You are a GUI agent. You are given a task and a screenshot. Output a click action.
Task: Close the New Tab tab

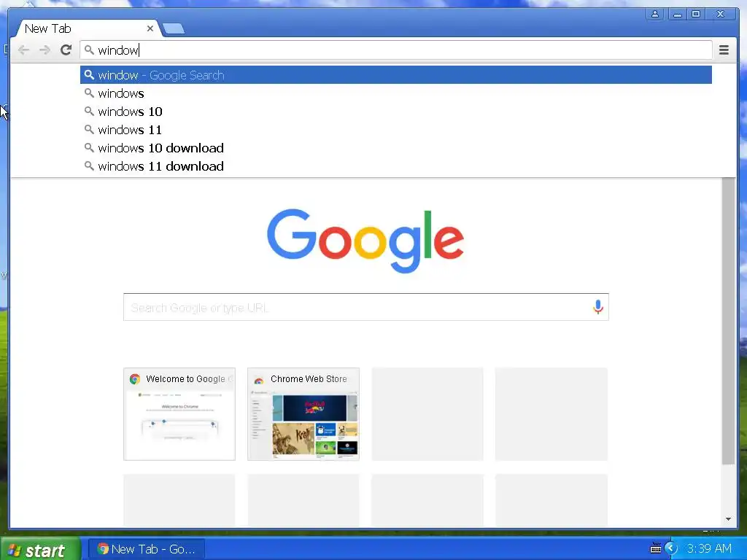pos(150,28)
